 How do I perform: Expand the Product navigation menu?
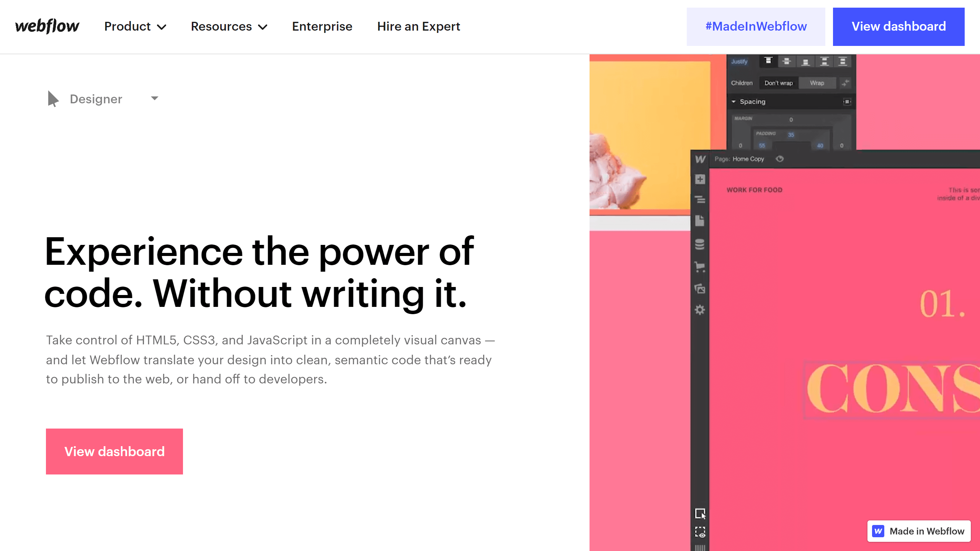pyautogui.click(x=135, y=26)
